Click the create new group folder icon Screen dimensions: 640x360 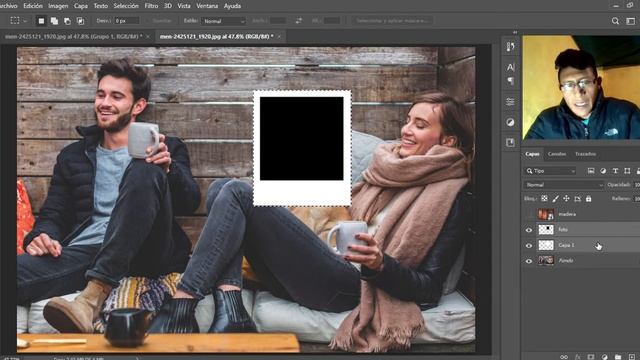tap(618, 357)
